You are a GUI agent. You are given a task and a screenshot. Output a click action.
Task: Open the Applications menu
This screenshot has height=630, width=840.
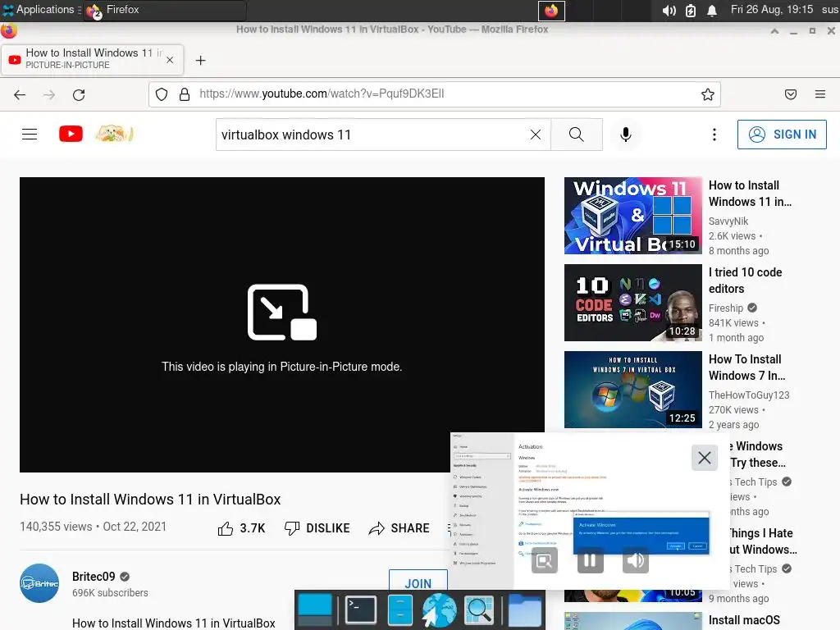click(x=41, y=10)
